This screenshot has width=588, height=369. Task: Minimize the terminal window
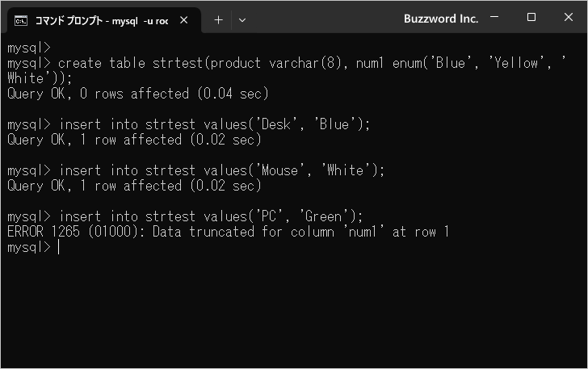494,17
